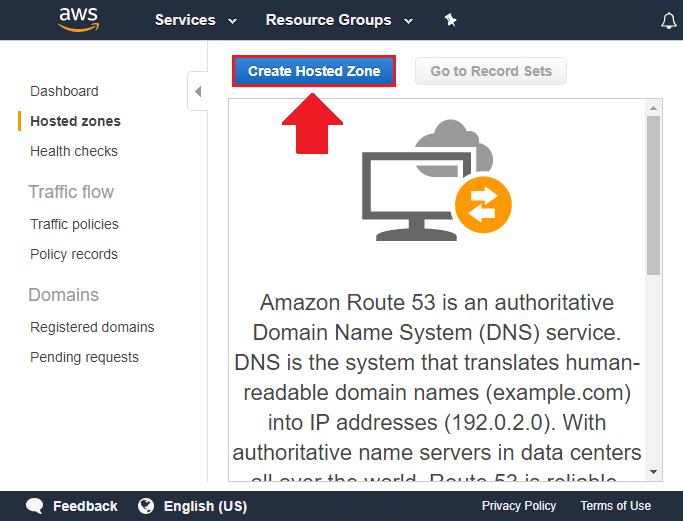This screenshot has width=683, height=521.
Task: Open the pin shortcuts icon in header
Action: [x=450, y=20]
